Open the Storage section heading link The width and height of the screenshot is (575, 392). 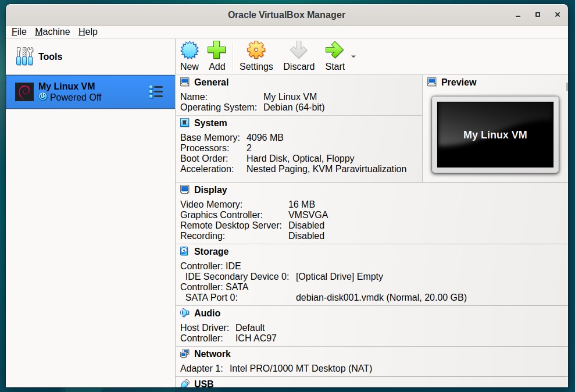pyautogui.click(x=211, y=252)
